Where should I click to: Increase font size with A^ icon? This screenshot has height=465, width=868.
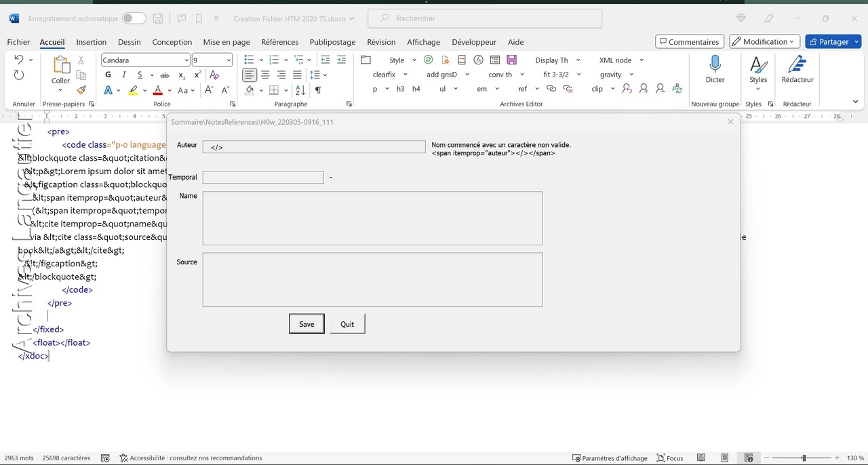pyautogui.click(x=209, y=90)
